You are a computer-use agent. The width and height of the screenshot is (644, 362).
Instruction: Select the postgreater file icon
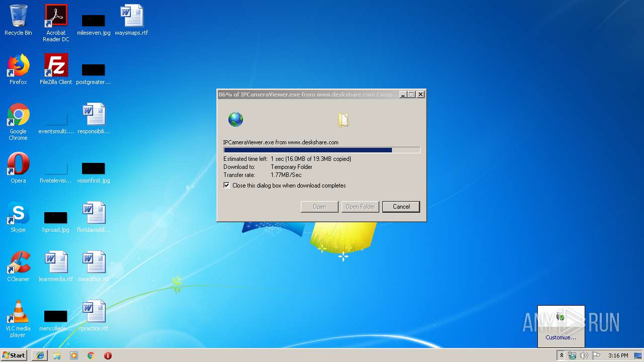coord(94,73)
